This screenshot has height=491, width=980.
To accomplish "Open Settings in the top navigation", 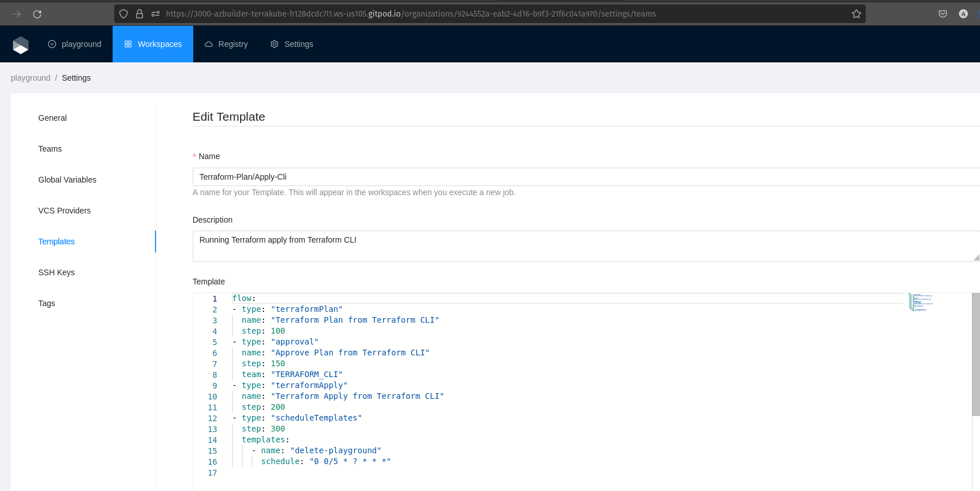I will click(292, 44).
